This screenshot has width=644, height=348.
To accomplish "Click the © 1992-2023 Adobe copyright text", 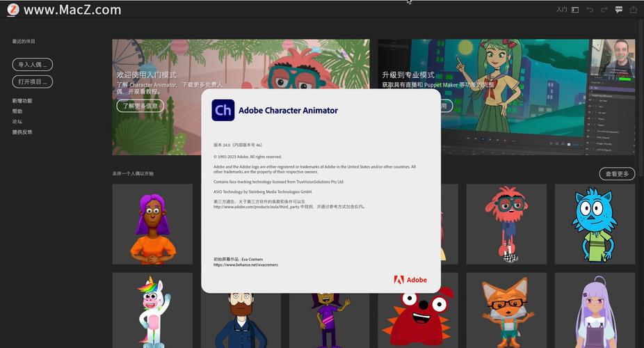I will [248, 157].
